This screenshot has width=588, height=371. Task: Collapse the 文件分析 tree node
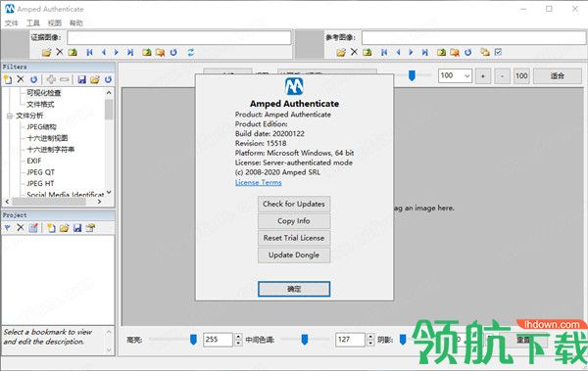10,116
